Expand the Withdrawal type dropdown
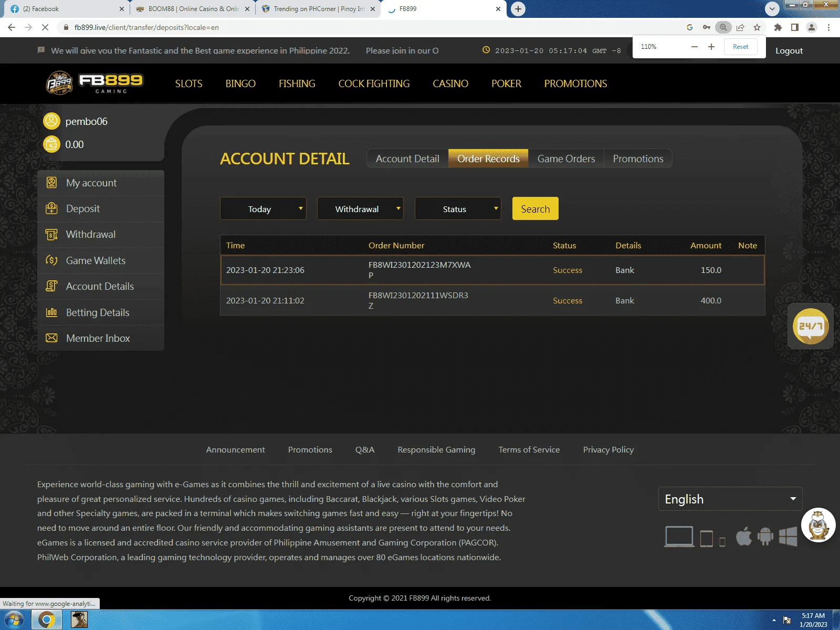Image resolution: width=840 pixels, height=630 pixels. (x=360, y=208)
